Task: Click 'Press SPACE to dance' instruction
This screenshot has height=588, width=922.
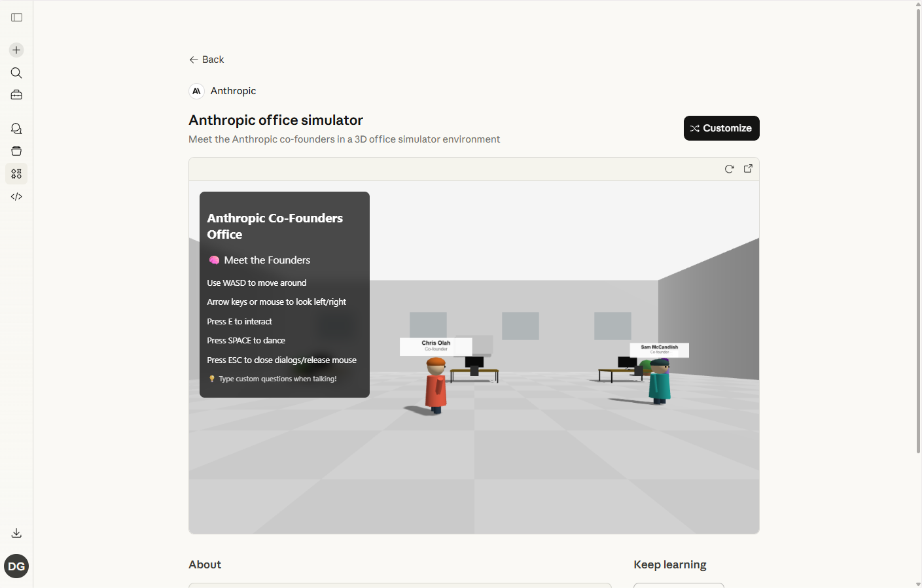Action: [246, 341]
